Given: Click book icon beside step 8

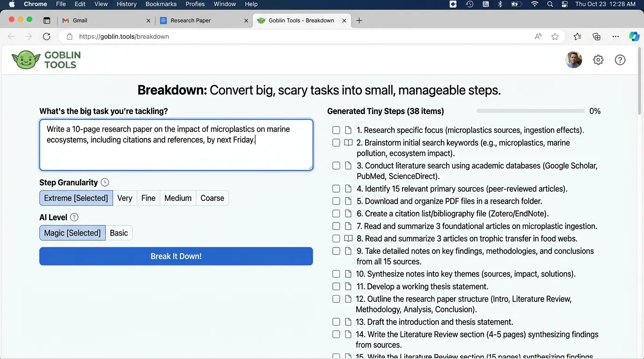Looking at the screenshot, I should (x=348, y=238).
